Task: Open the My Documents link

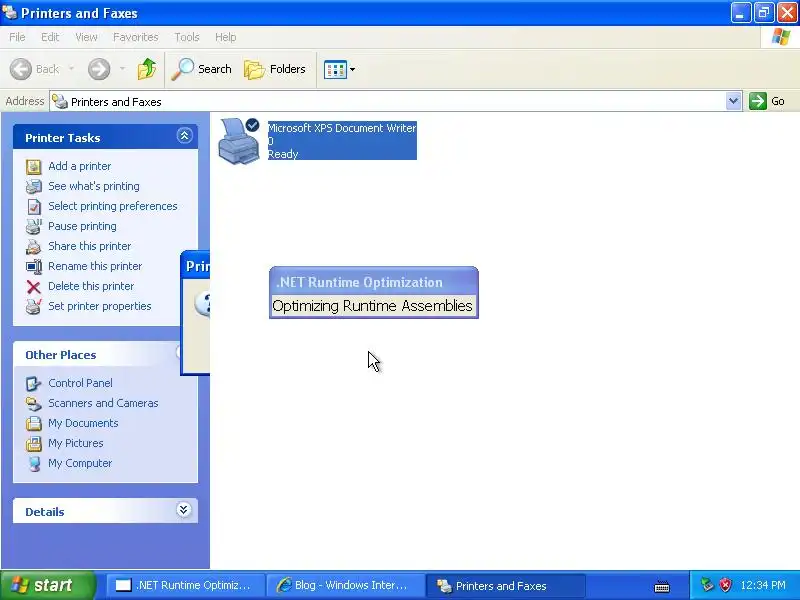Action: (x=83, y=423)
